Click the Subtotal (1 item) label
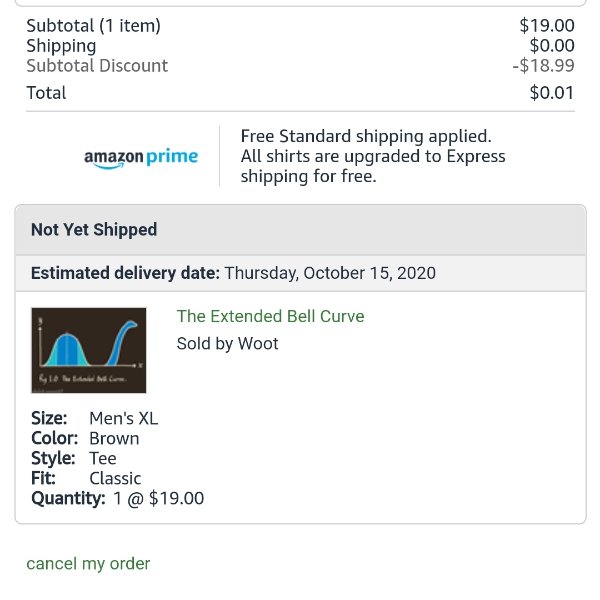Viewport: 600px width, 600px height. pyautogui.click(x=93, y=26)
